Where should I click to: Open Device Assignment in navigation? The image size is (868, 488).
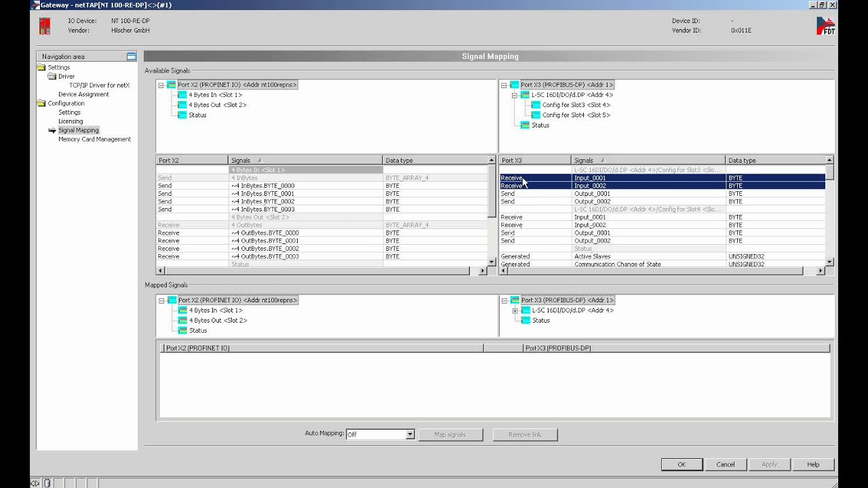(83, 94)
